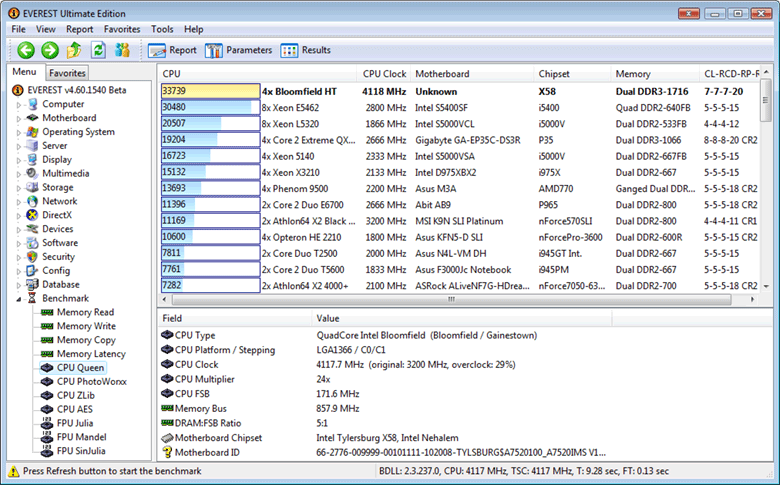Open the Report menu
The width and height of the screenshot is (780, 485).
[x=80, y=29]
